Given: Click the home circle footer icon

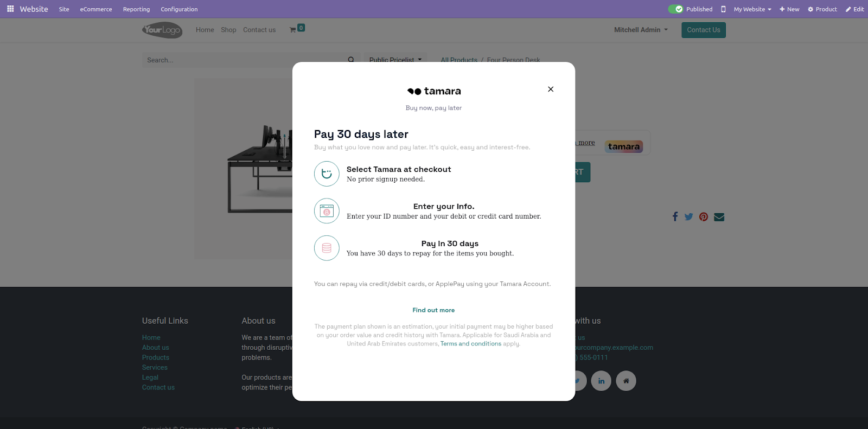Looking at the screenshot, I should (x=626, y=381).
